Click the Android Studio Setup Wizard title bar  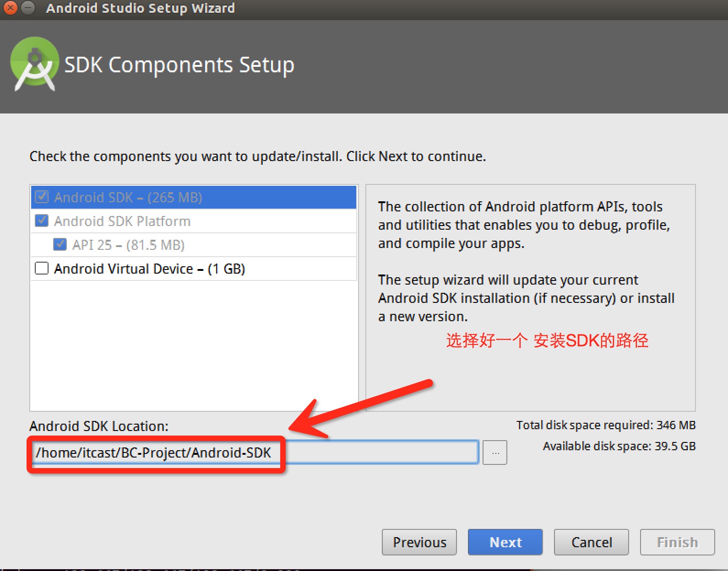[366, 8]
